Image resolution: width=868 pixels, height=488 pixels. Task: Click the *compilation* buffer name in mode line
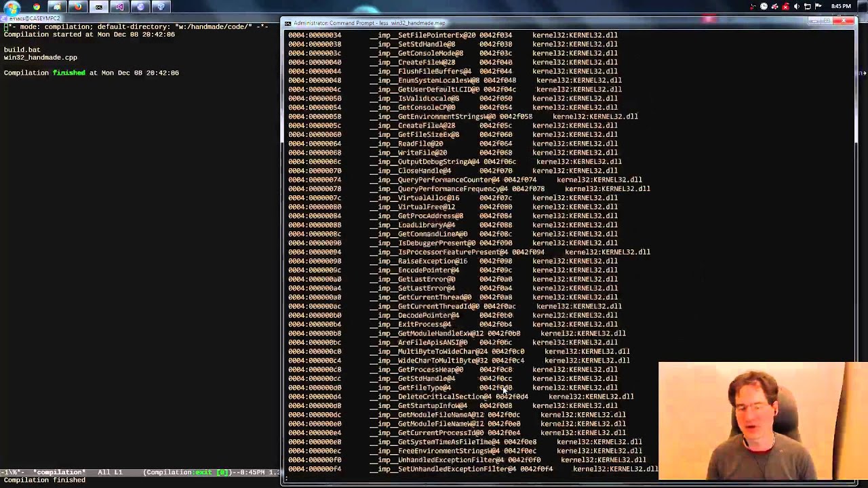[60, 472]
